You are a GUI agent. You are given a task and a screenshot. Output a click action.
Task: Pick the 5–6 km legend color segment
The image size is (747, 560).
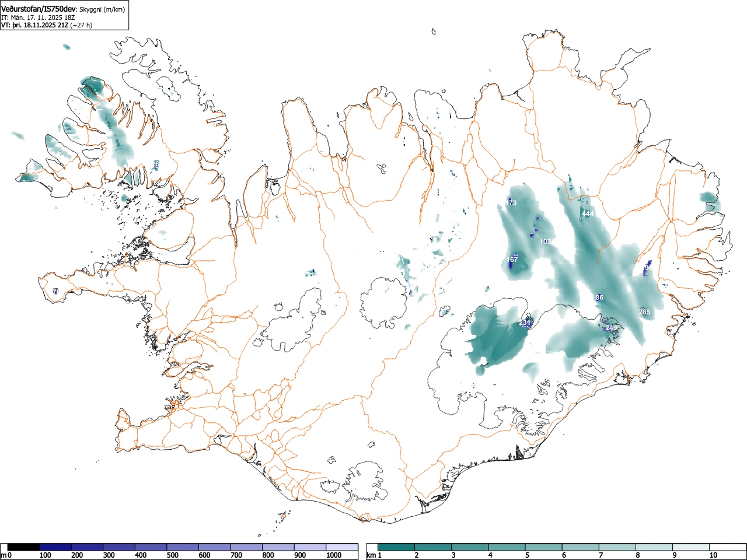[x=544, y=547]
